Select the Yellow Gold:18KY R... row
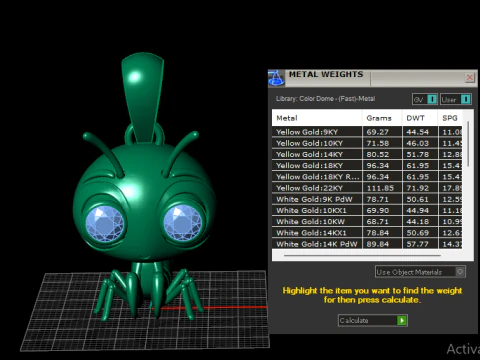Image resolution: width=480 pixels, height=360 pixels. coord(367,177)
